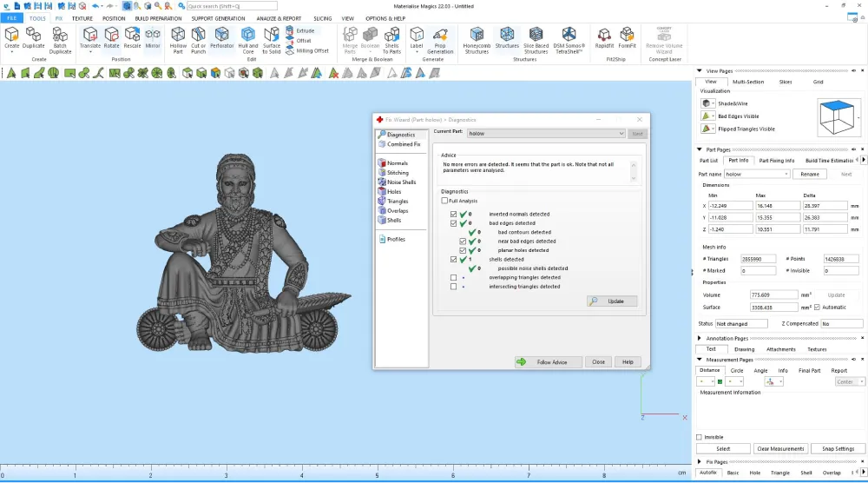Check overlapping triangles detected box
The height and width of the screenshot is (483, 868).
point(453,277)
